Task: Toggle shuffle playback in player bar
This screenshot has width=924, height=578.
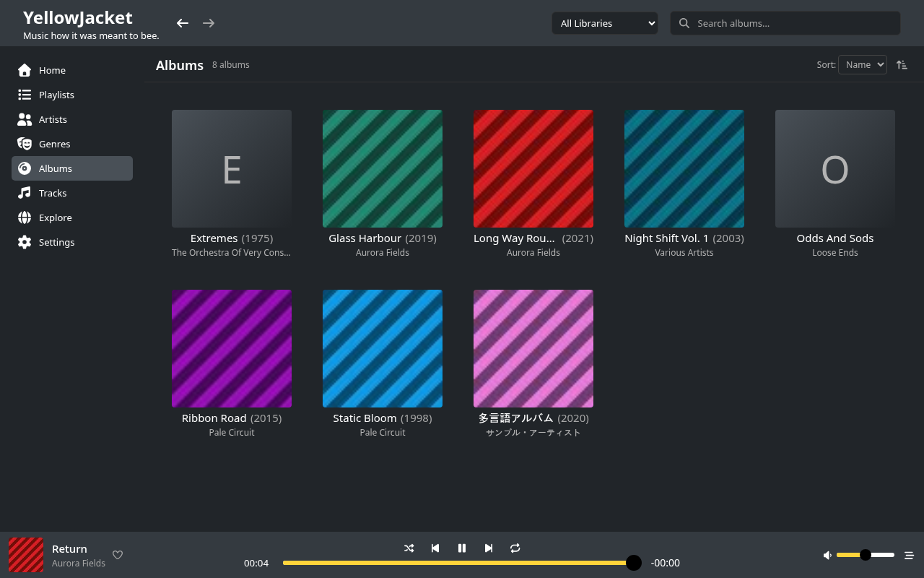Action: 409,548
